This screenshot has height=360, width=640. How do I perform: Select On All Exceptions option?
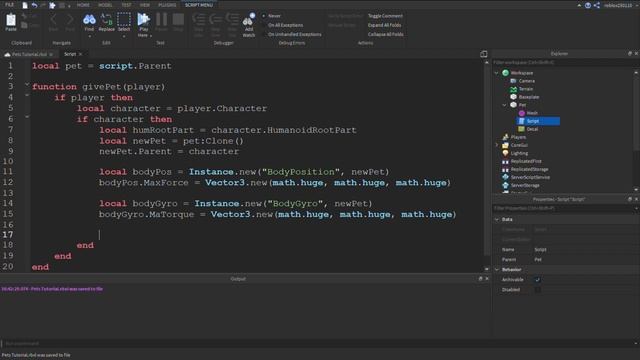(x=285, y=25)
